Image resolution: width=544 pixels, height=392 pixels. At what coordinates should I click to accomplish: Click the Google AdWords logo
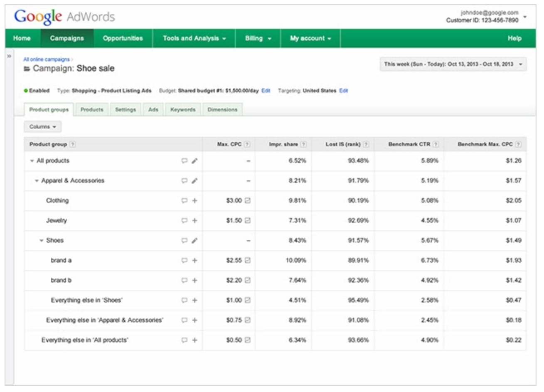point(64,17)
